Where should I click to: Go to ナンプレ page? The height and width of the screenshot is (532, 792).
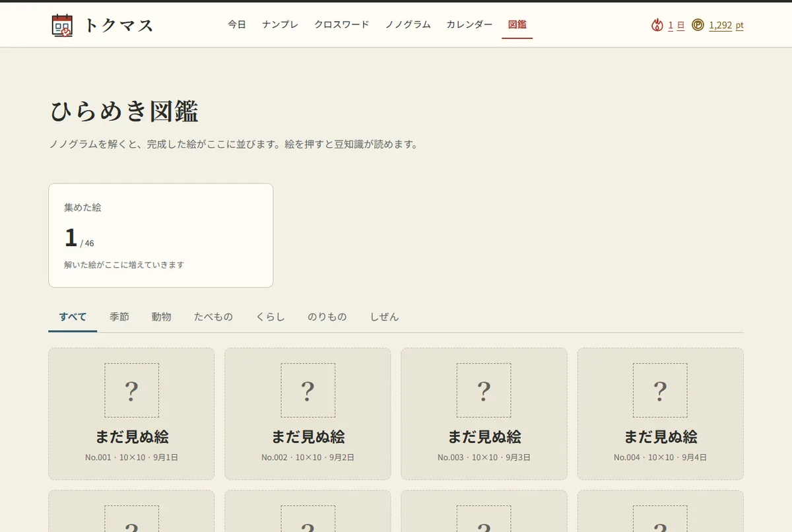280,24
